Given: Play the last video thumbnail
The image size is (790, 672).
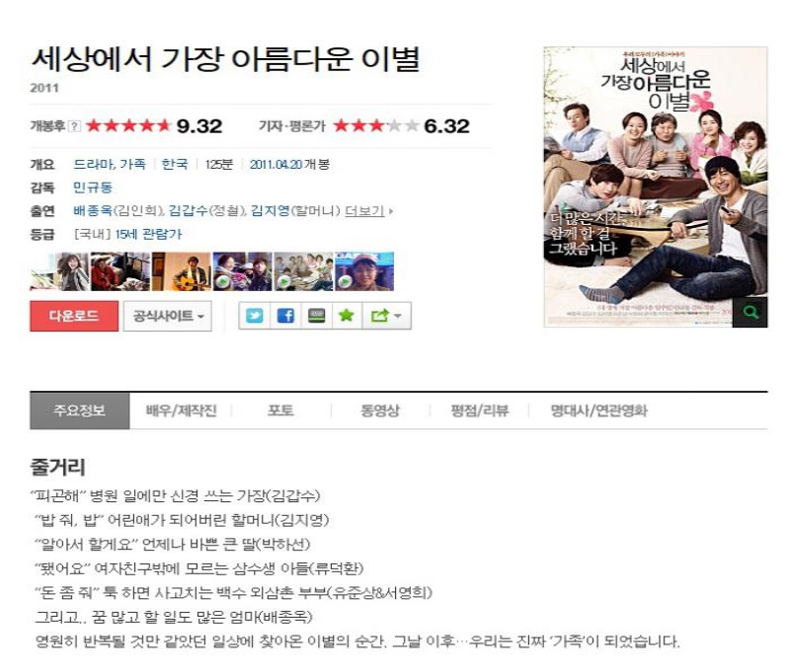Looking at the screenshot, I should pos(364,271).
